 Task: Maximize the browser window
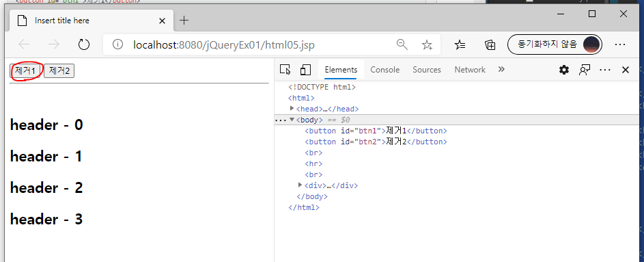592,14
